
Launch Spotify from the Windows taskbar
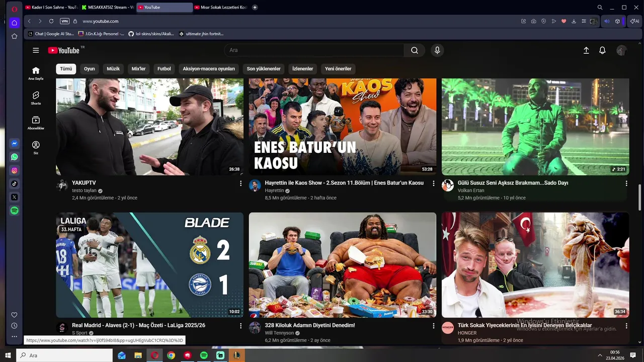click(x=204, y=355)
